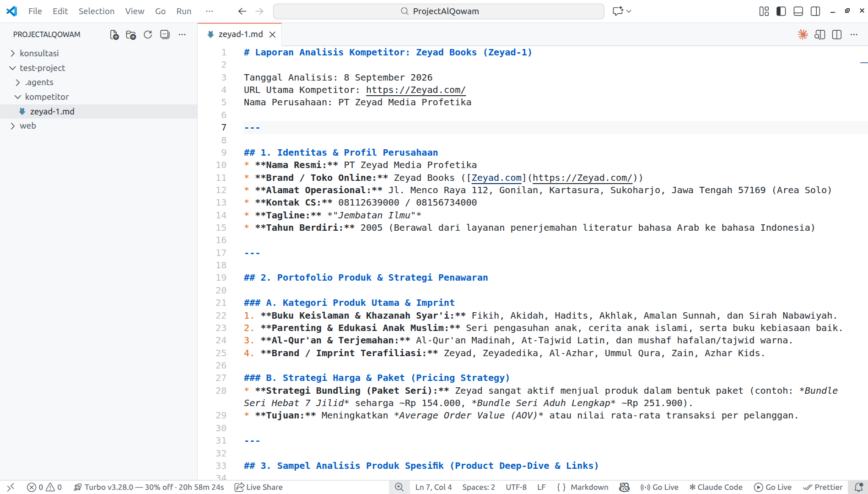
Task: Click the Prettier status bar item
Action: pos(823,487)
